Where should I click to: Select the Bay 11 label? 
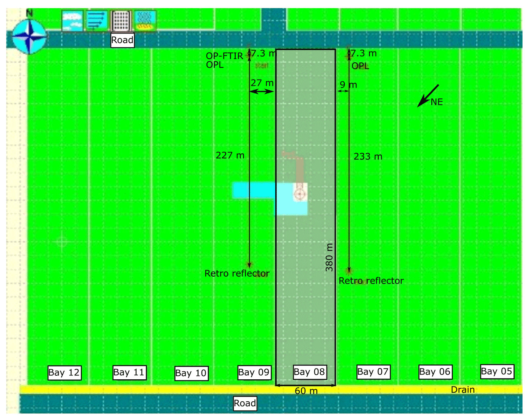click(x=129, y=372)
